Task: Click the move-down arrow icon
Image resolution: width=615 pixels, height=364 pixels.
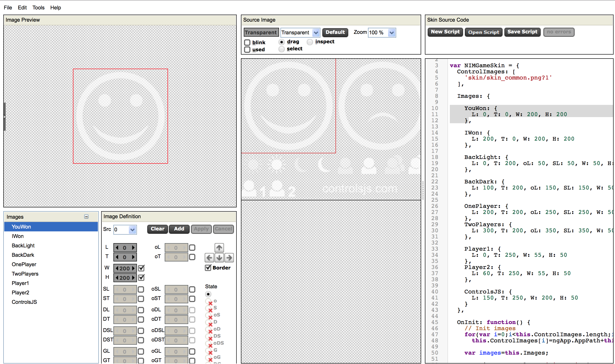Action: click(219, 258)
